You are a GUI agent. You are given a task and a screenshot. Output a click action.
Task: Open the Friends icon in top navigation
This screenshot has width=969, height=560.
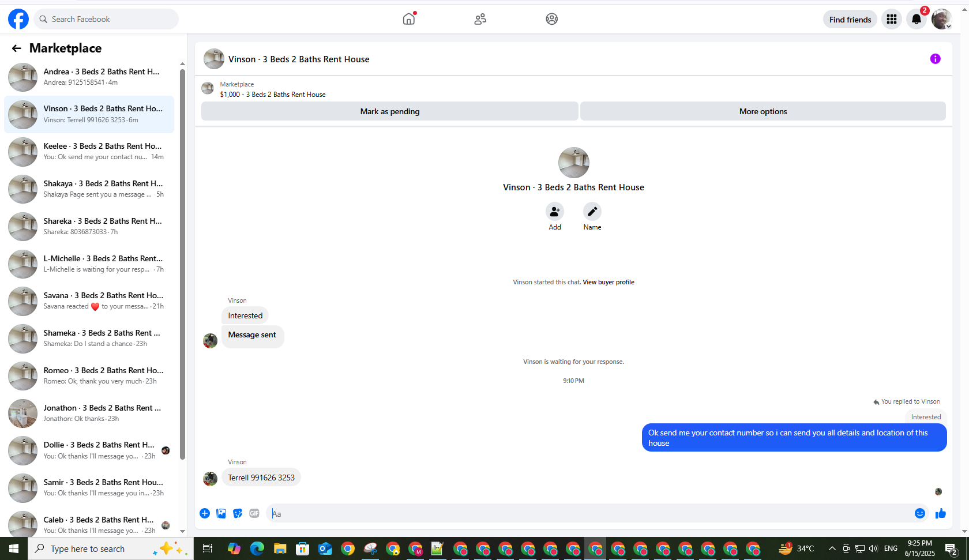coord(480,19)
